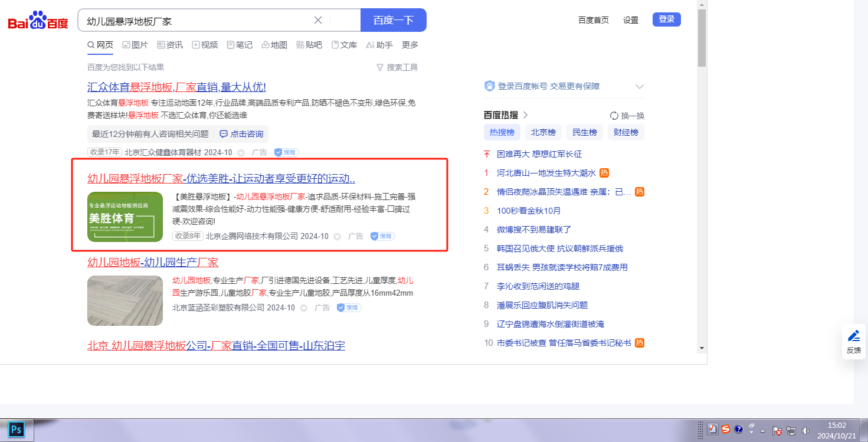Click the 美胜体育 green thumbnail image
This screenshot has height=442, width=868.
coord(125,217)
